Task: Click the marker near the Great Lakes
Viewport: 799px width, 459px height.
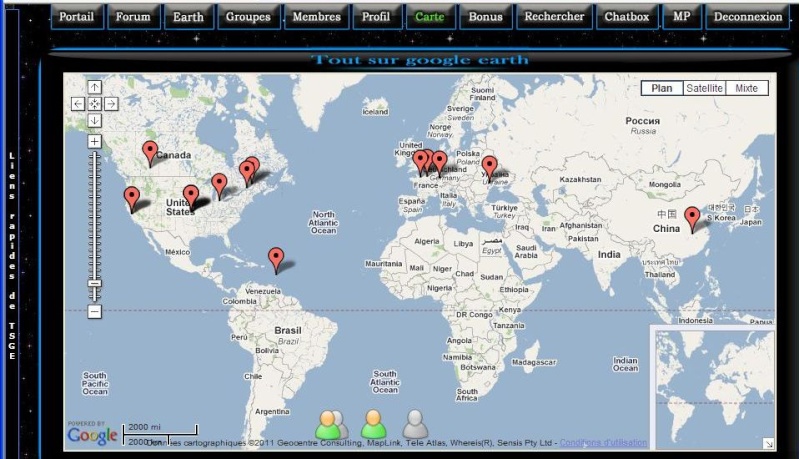Action: (x=219, y=186)
